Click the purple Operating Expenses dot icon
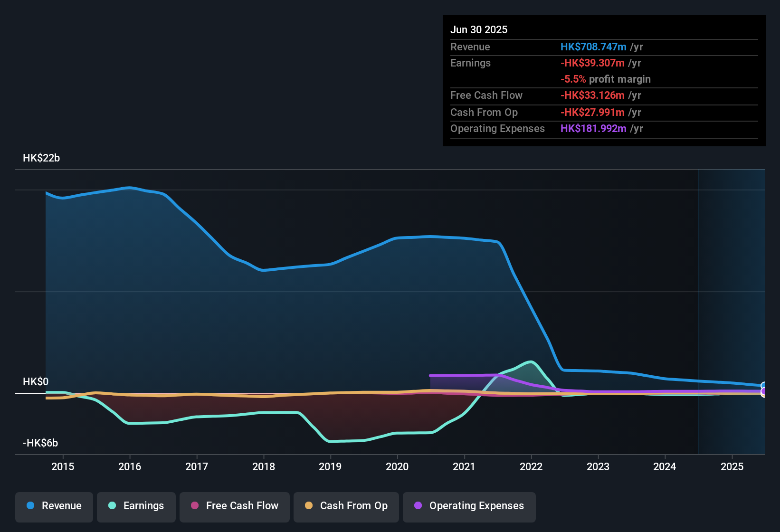Image resolution: width=780 pixels, height=532 pixels. click(x=418, y=506)
